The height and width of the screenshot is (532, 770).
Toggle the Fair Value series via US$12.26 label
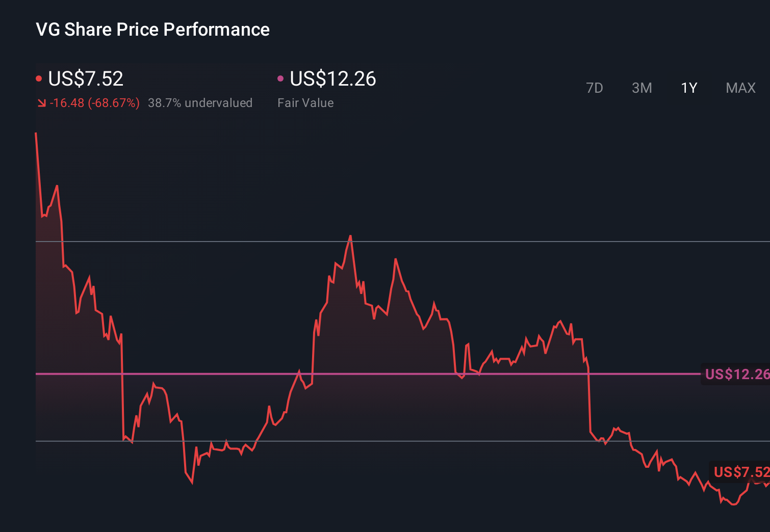tap(332, 79)
